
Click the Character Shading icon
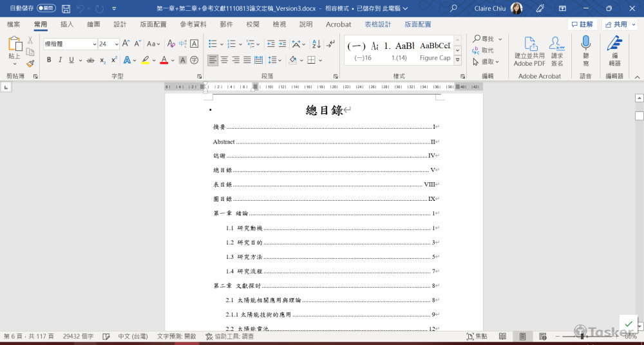click(x=183, y=60)
